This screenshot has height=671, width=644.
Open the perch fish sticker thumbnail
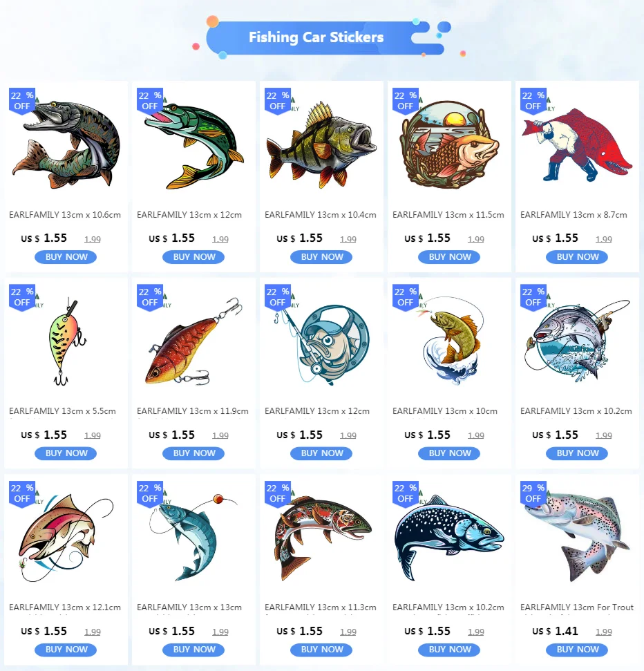(x=321, y=144)
